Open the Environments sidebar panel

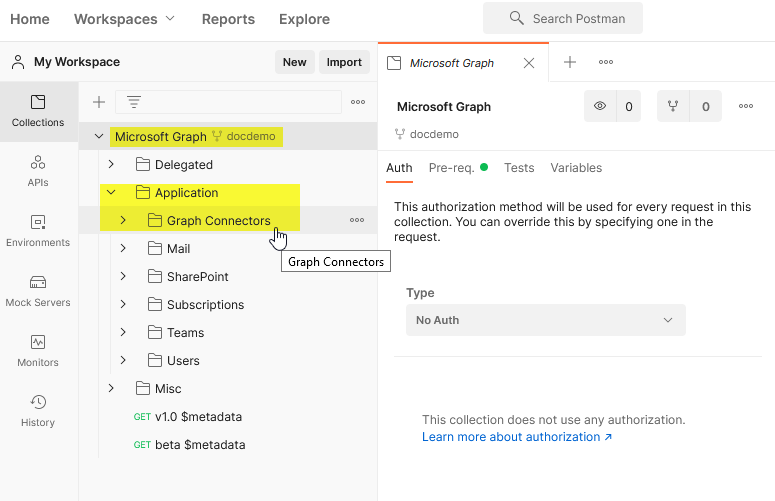[38, 231]
